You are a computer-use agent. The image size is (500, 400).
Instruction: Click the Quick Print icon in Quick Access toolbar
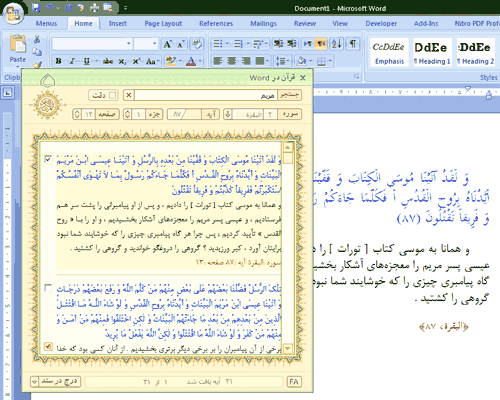95,8
